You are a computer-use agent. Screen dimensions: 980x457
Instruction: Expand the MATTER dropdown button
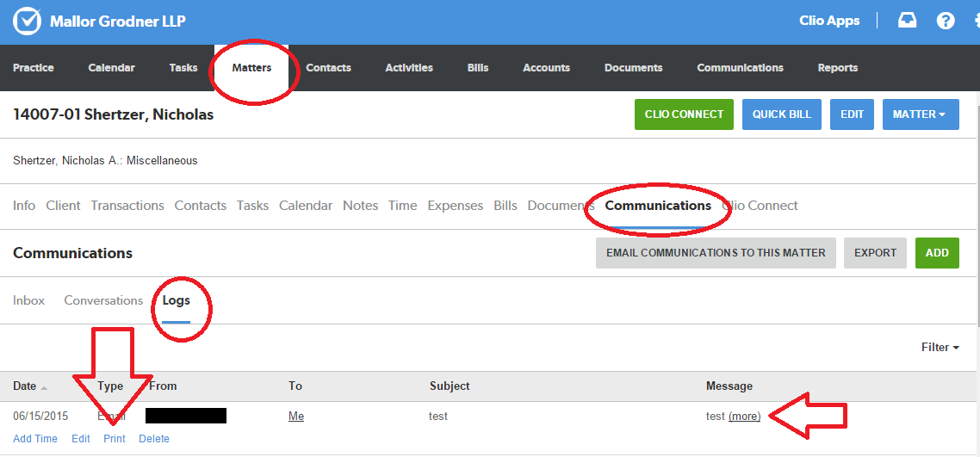921,114
